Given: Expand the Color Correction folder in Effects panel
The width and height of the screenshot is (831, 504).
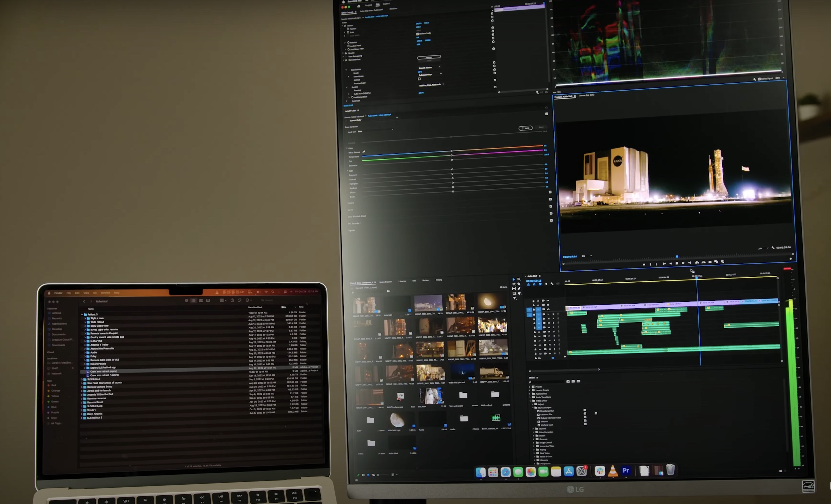Looking at the screenshot, I should pyautogui.click(x=534, y=432).
